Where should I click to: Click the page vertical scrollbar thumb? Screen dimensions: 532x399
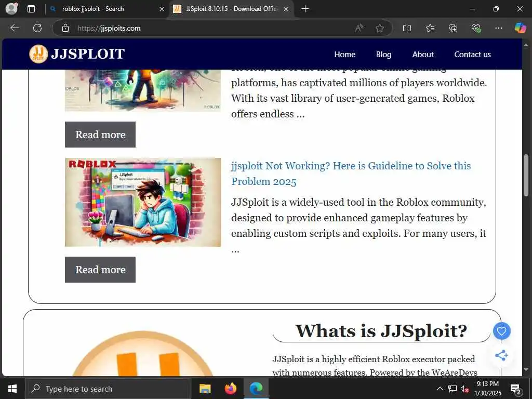tap(526, 175)
